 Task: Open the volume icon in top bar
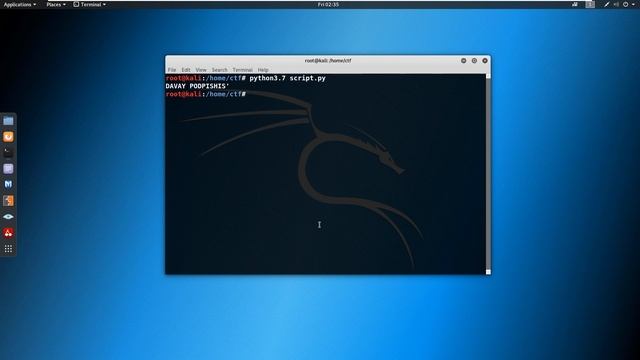(616, 4)
